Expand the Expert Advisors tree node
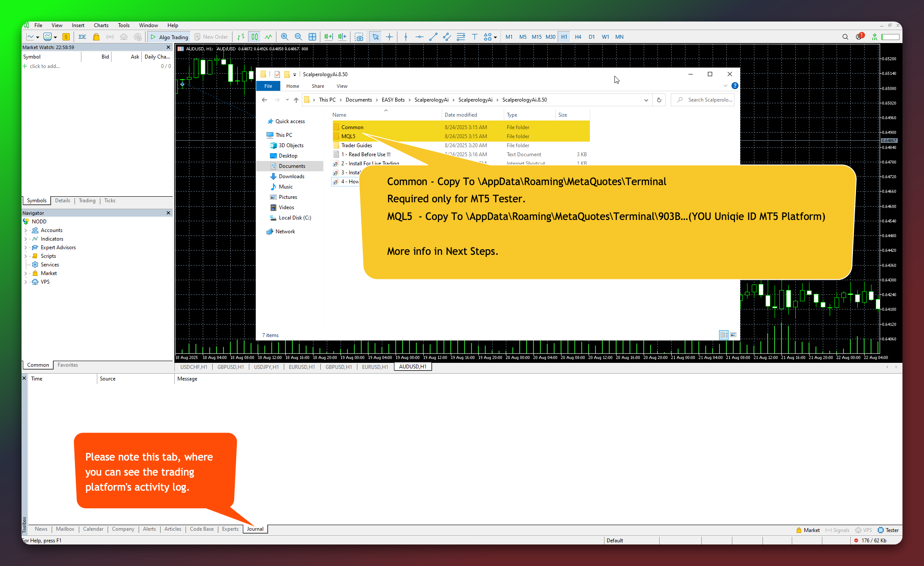 (25, 247)
